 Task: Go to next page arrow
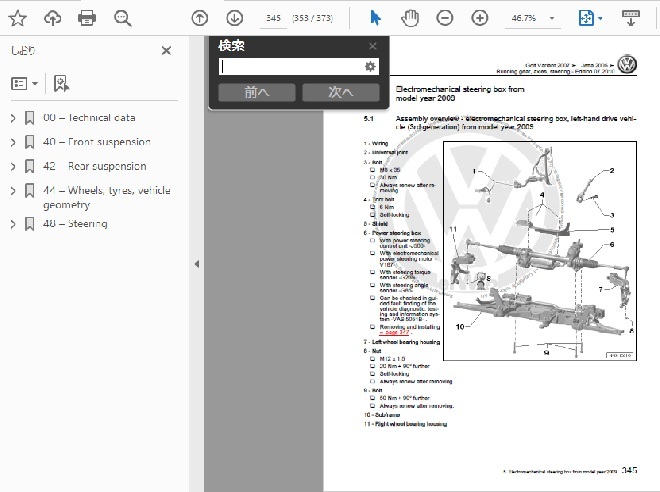point(234,18)
